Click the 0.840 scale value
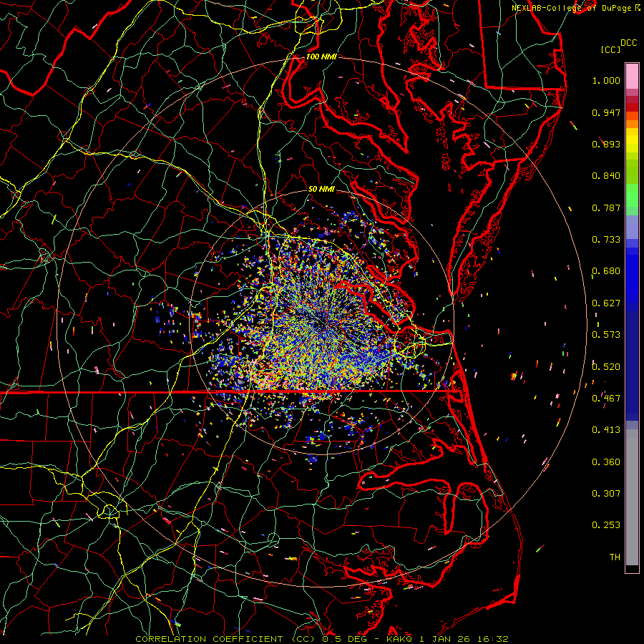The image size is (644, 644). point(606,176)
